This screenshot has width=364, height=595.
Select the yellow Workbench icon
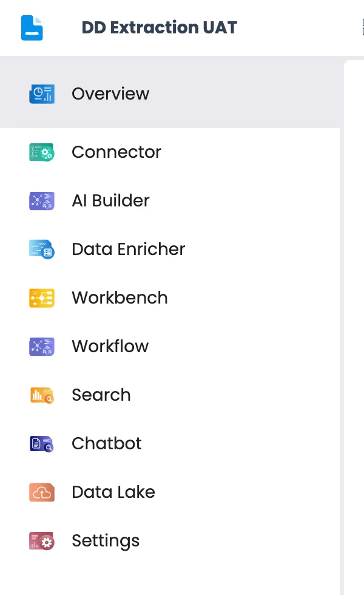(x=42, y=298)
